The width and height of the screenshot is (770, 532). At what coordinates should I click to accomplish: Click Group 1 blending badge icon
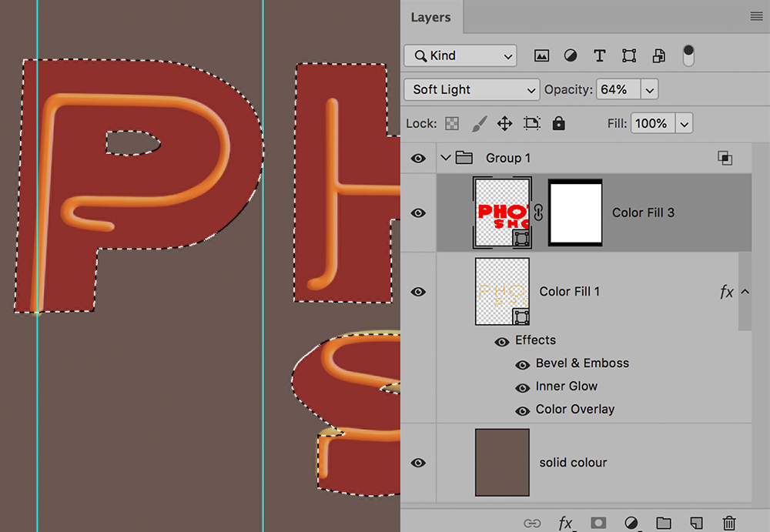click(725, 158)
